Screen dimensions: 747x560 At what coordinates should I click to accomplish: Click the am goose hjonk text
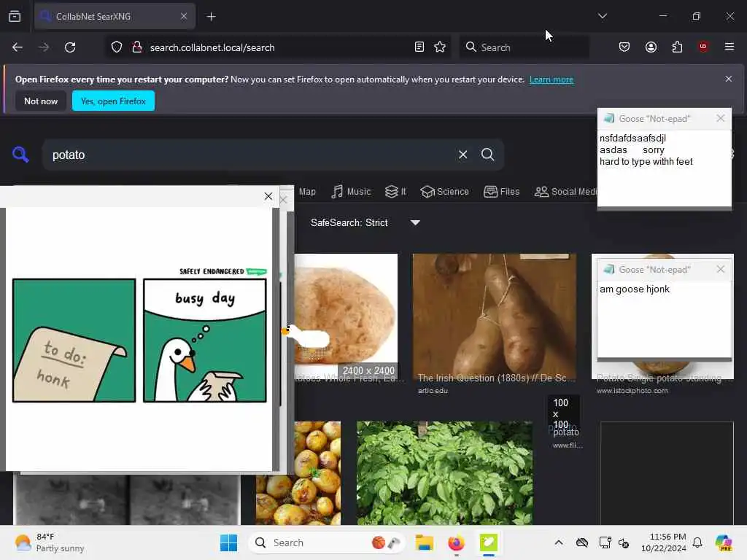pyautogui.click(x=634, y=289)
